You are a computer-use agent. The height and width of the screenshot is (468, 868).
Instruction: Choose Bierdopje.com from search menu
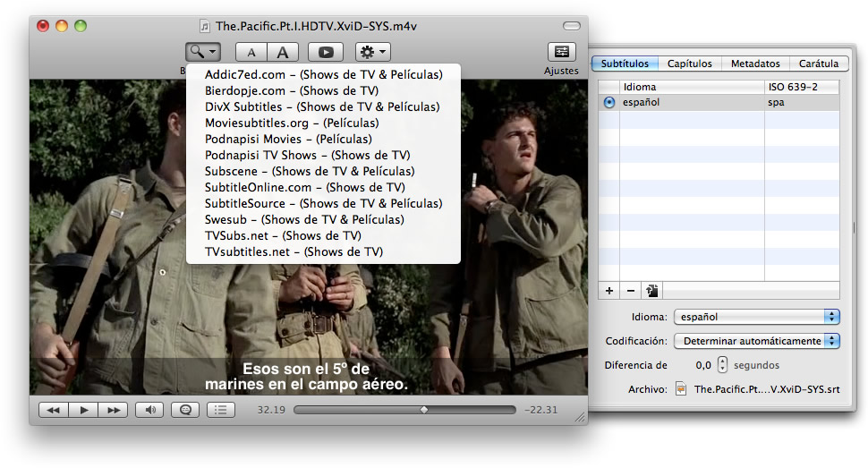pyautogui.click(x=323, y=91)
